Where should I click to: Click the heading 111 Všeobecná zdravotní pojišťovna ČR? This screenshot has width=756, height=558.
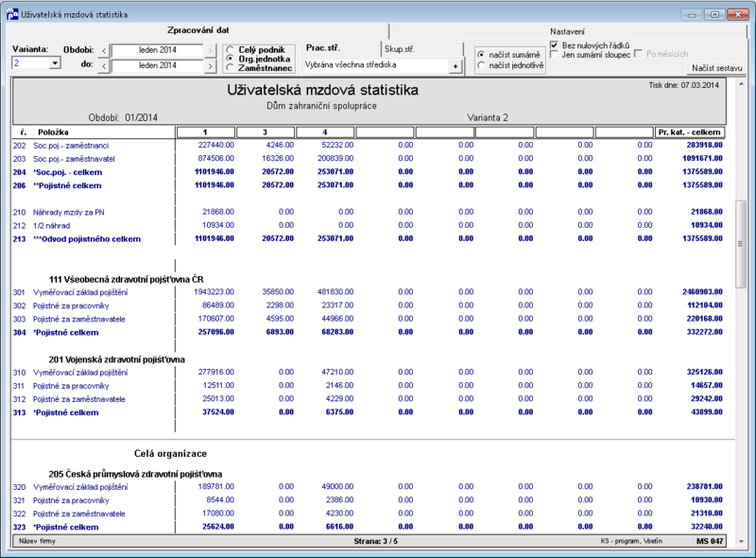pyautogui.click(x=127, y=280)
